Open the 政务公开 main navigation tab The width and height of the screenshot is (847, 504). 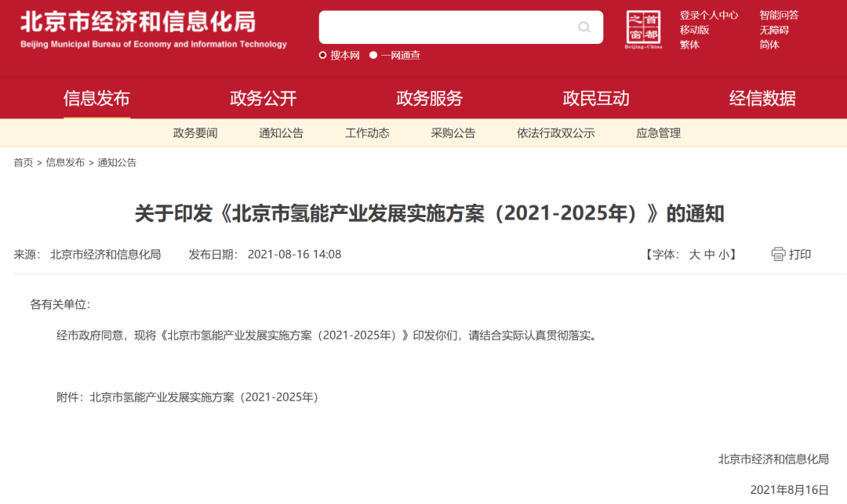point(263,98)
